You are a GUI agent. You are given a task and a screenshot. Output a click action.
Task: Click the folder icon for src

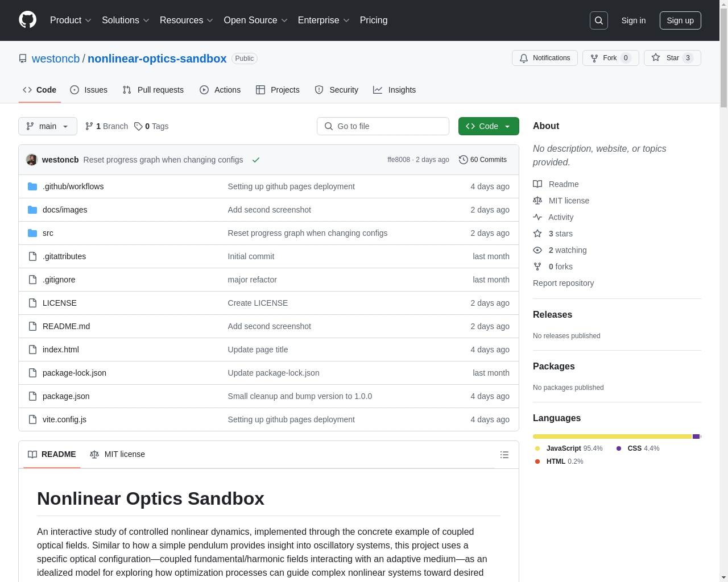[32, 233]
